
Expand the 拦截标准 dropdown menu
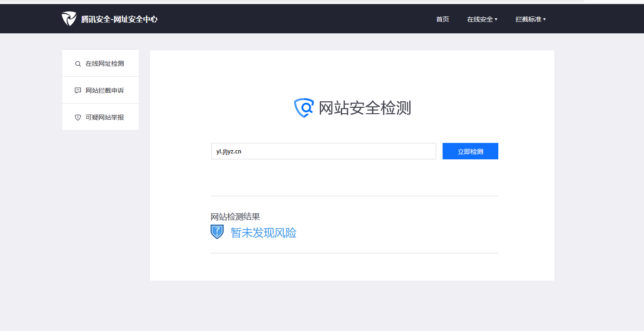coord(531,19)
